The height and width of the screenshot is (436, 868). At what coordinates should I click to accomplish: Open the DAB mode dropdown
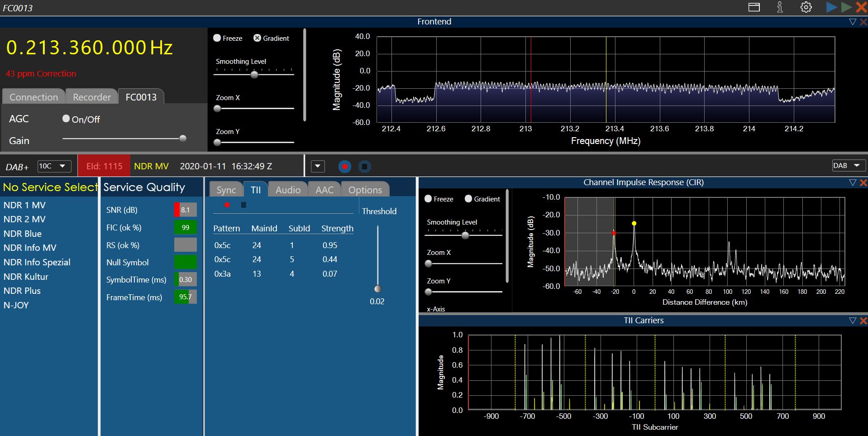(848, 166)
